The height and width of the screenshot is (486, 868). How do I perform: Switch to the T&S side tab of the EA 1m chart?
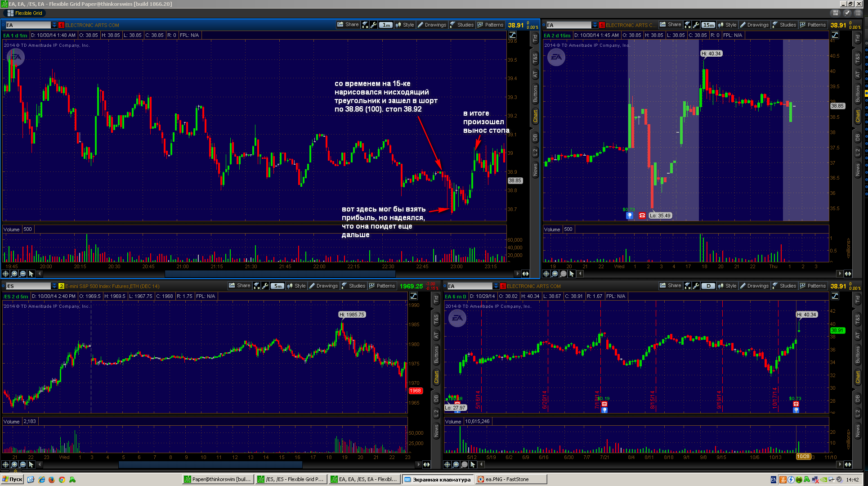pyautogui.click(x=535, y=58)
